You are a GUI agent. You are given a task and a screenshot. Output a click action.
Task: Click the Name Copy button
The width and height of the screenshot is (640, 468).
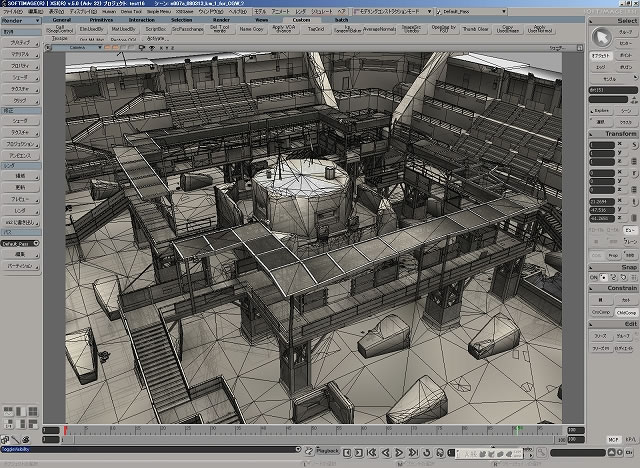coord(250,29)
